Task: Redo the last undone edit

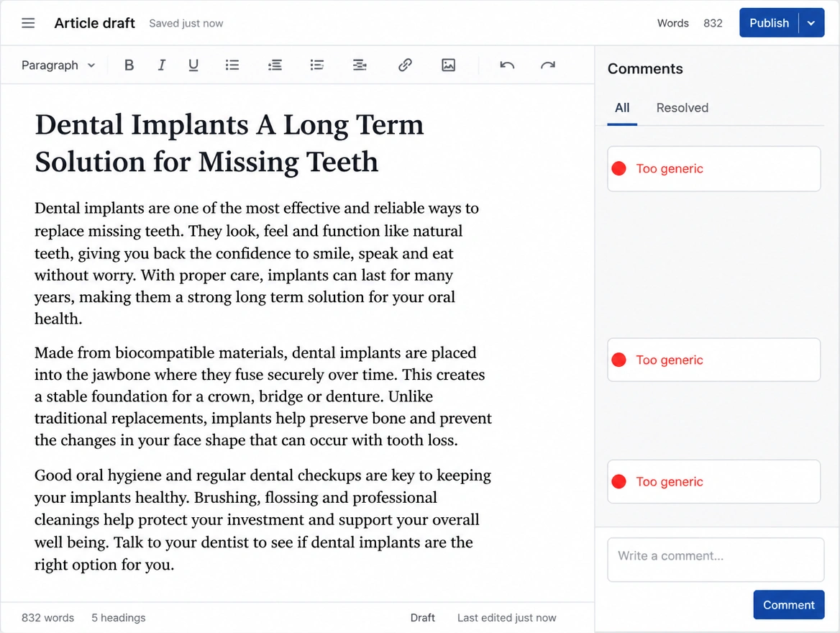Action: pos(547,65)
